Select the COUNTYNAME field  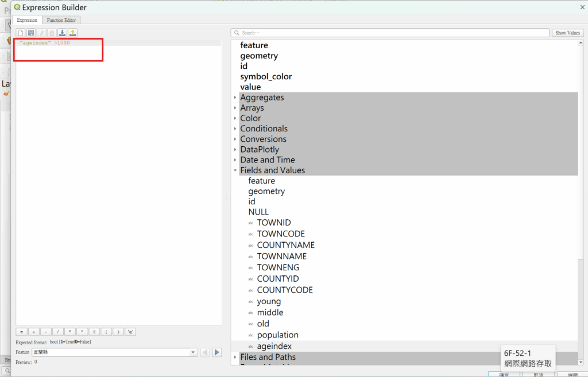(x=286, y=245)
